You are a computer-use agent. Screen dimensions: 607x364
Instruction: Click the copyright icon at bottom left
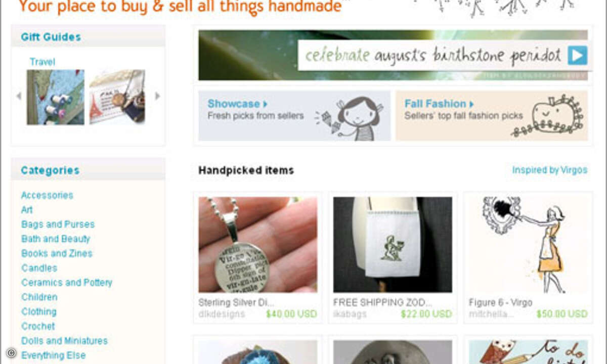pos(11,352)
